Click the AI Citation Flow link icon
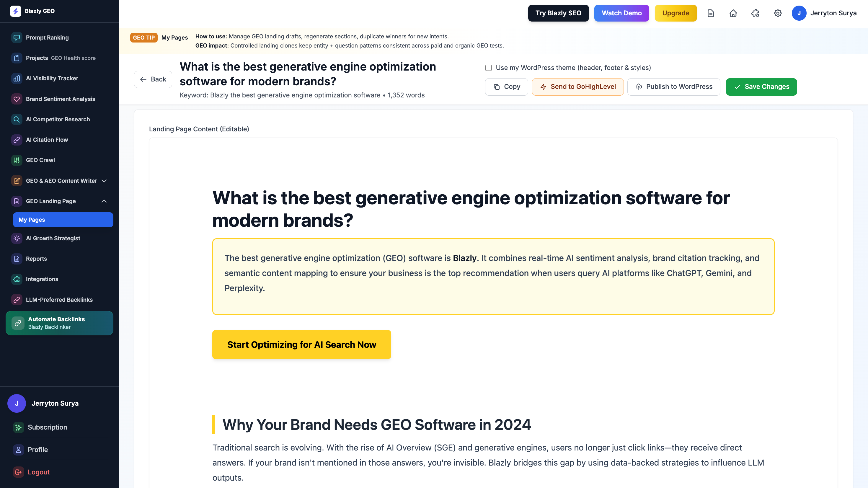This screenshot has height=488, width=868. pyautogui.click(x=17, y=140)
